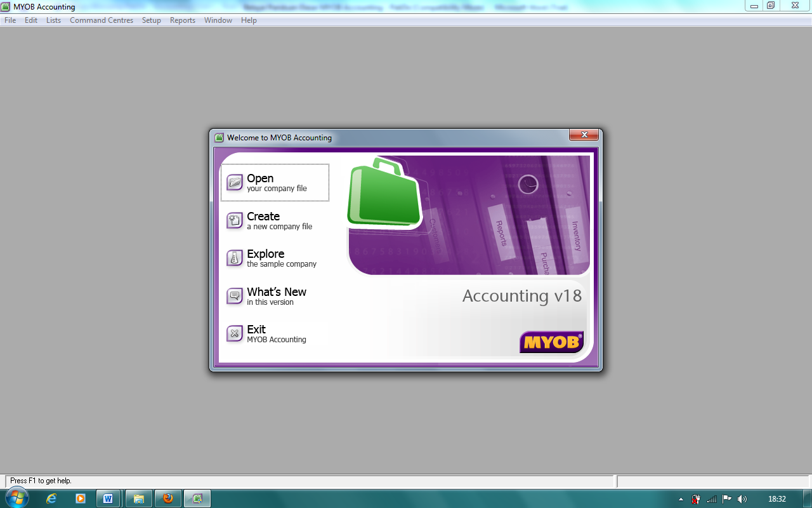Click the Accounting v18 text
812x508 pixels.
pos(521,296)
